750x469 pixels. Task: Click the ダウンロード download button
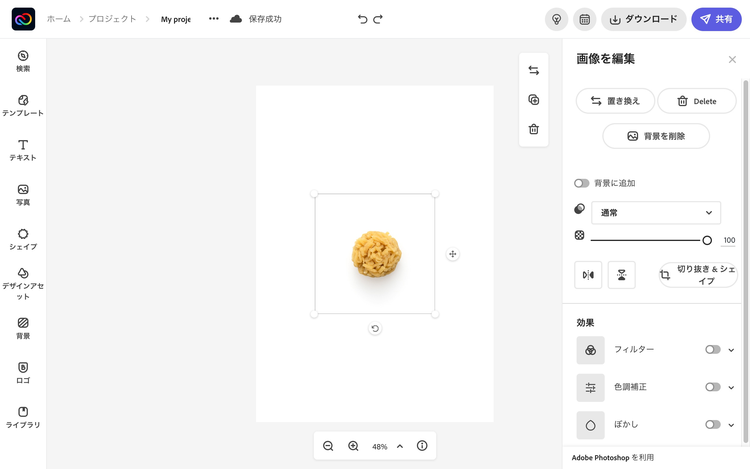point(643,19)
